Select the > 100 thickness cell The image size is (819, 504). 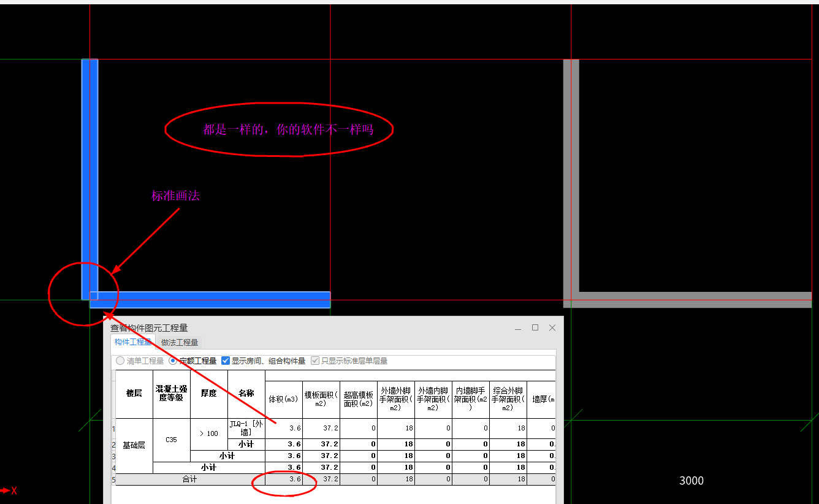click(x=209, y=433)
